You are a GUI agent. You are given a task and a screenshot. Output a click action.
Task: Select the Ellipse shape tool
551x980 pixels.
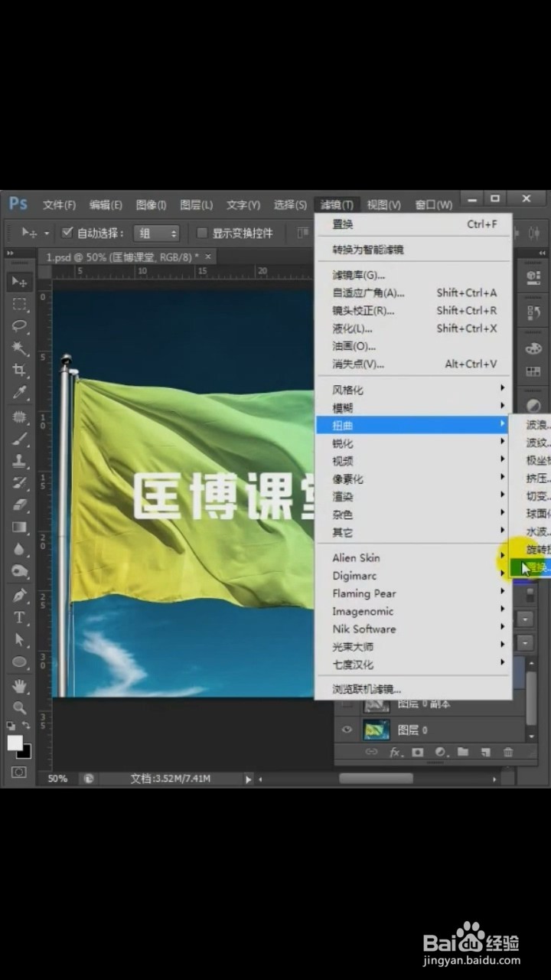(20, 662)
